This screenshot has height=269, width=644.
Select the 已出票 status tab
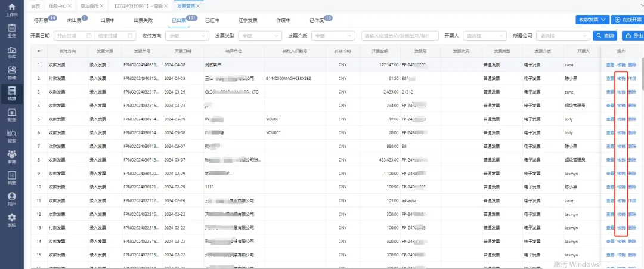click(179, 20)
